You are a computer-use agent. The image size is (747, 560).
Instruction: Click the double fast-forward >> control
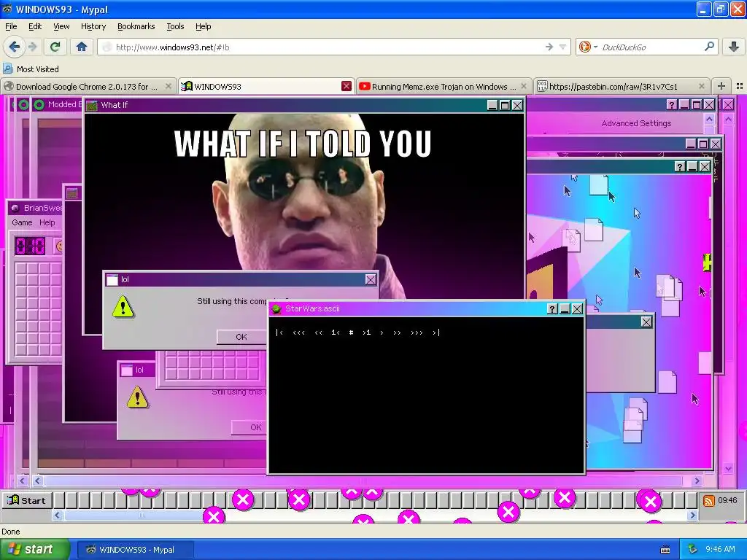(397, 332)
